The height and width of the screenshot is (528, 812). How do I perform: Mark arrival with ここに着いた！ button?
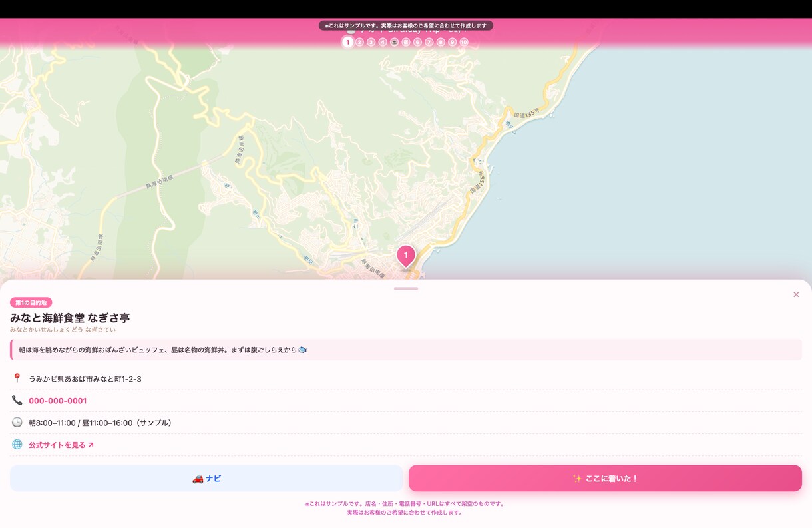coord(605,478)
